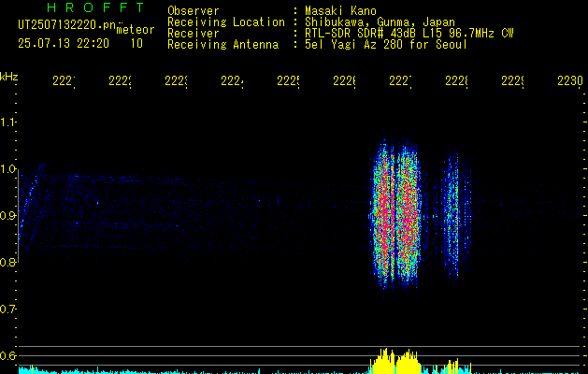Click 5el Yagi Az 280 for Seoul

pos(386,45)
